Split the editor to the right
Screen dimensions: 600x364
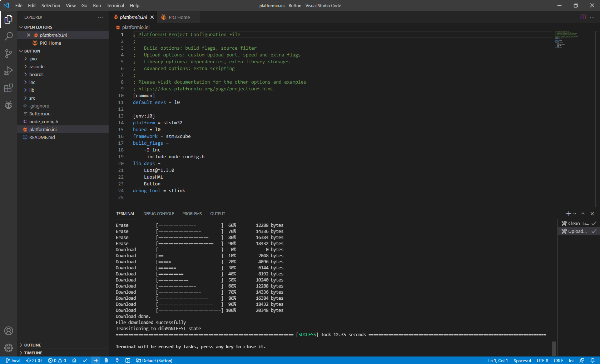(x=583, y=17)
